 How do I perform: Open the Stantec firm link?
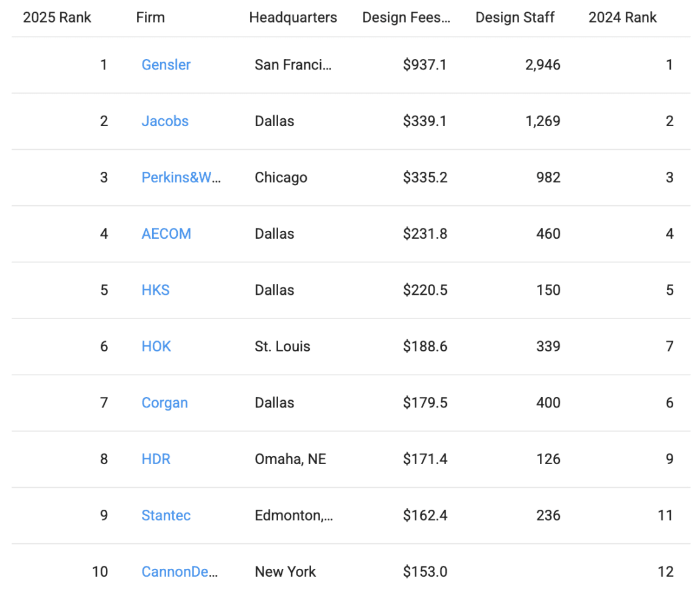click(x=166, y=515)
